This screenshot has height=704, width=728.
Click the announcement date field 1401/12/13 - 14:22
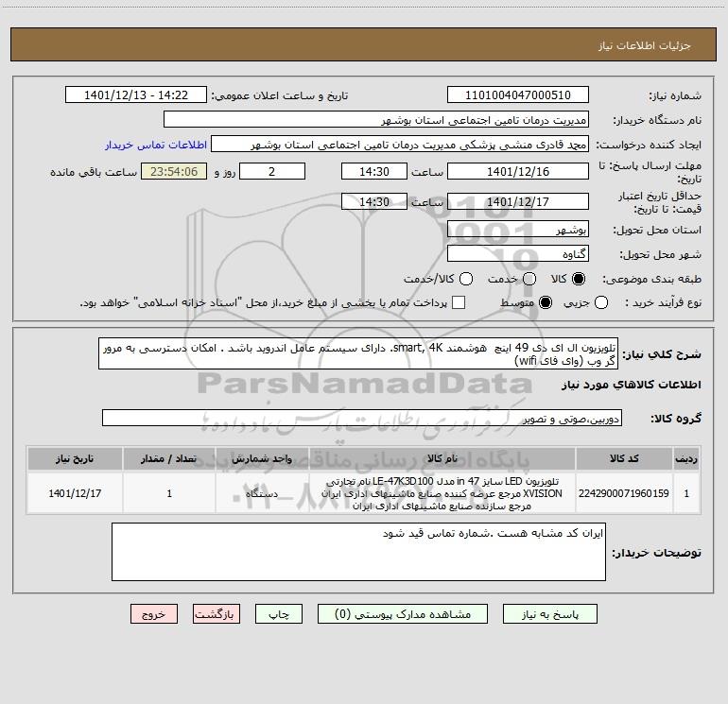coord(136,94)
